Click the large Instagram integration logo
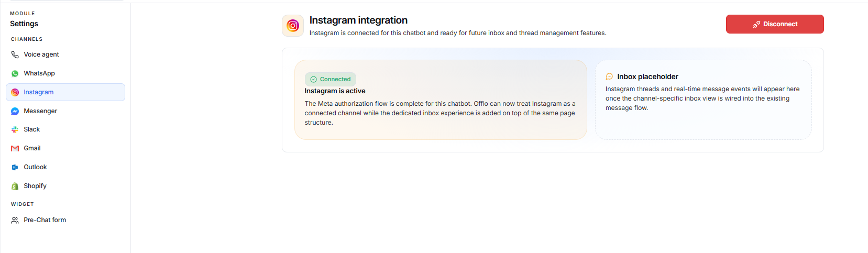The height and width of the screenshot is (253, 868). [293, 26]
